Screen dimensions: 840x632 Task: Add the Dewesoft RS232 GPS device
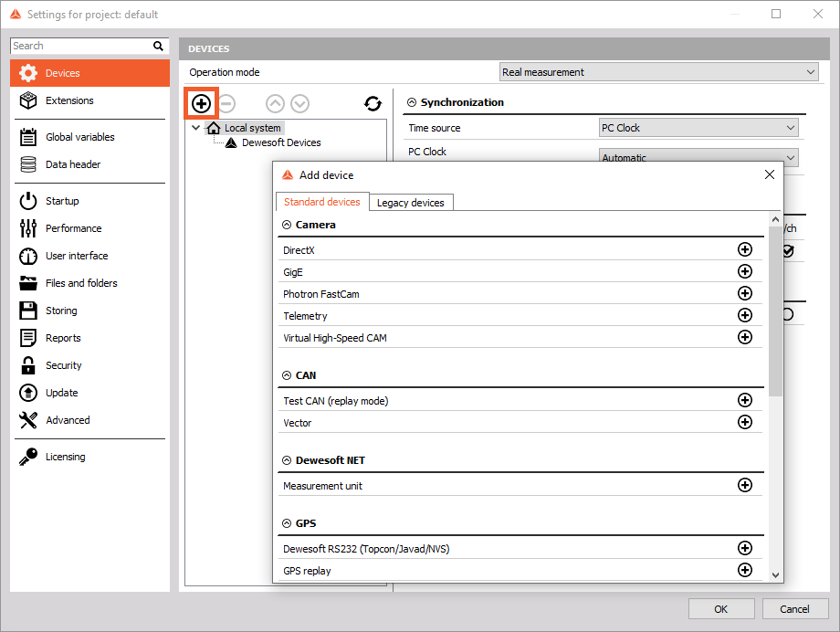745,548
